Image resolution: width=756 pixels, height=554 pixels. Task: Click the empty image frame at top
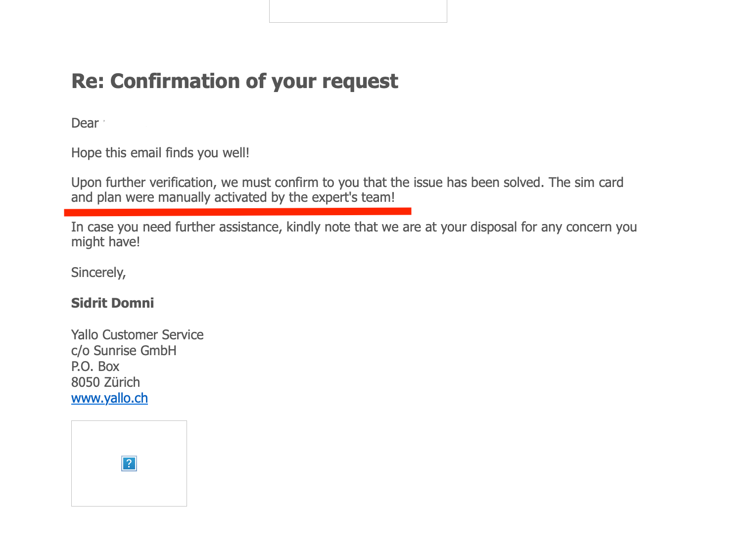pos(358,11)
